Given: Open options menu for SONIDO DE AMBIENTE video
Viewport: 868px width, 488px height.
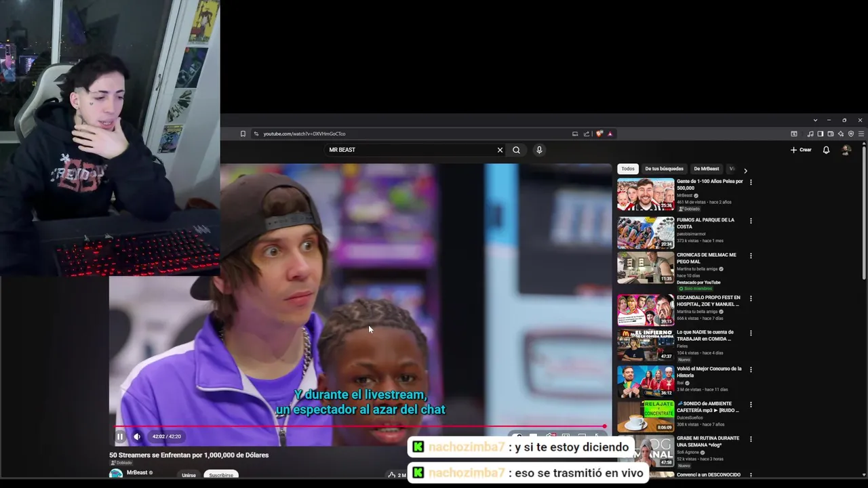Looking at the screenshot, I should (751, 405).
